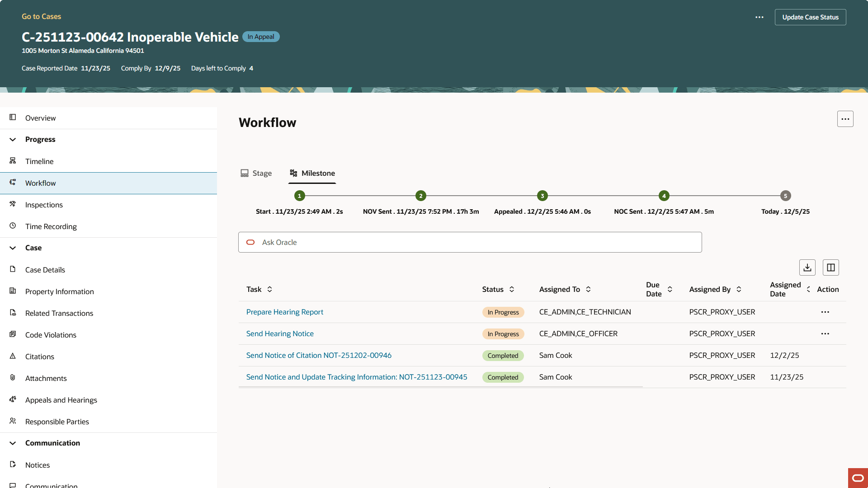This screenshot has width=868, height=488.
Task: Open the column manager icon next to download
Action: 830,267
